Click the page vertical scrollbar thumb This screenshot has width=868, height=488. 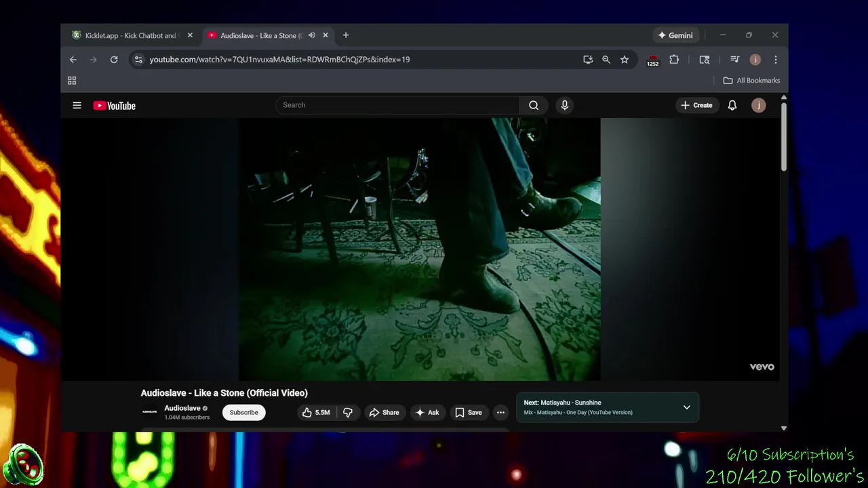pyautogui.click(x=784, y=137)
